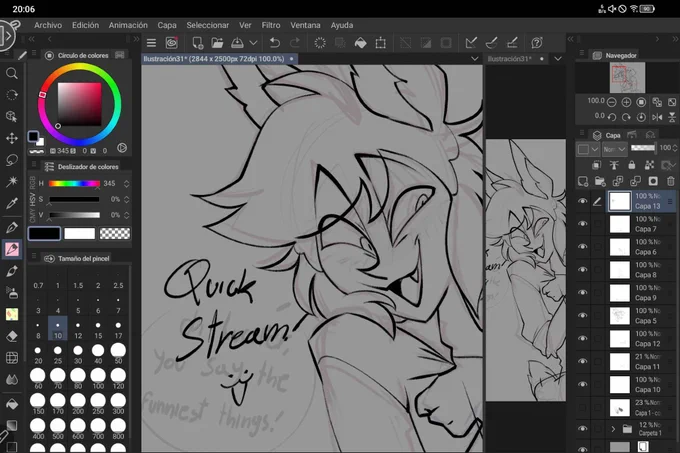Screen dimensions: 680x453
Task: Select the Auto select wand tool
Action: tap(12, 182)
